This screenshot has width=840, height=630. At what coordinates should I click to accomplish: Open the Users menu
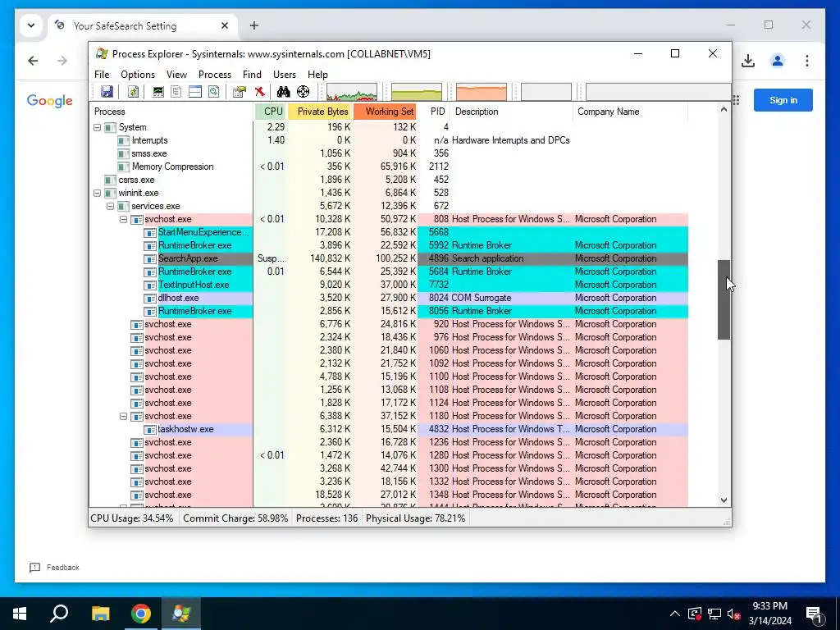285,75
